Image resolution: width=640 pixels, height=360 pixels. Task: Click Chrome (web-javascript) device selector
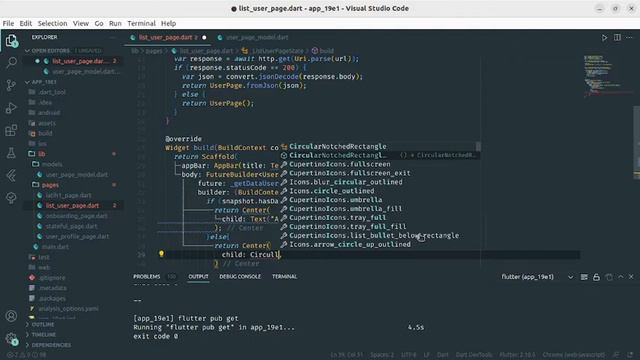[x=574, y=355]
